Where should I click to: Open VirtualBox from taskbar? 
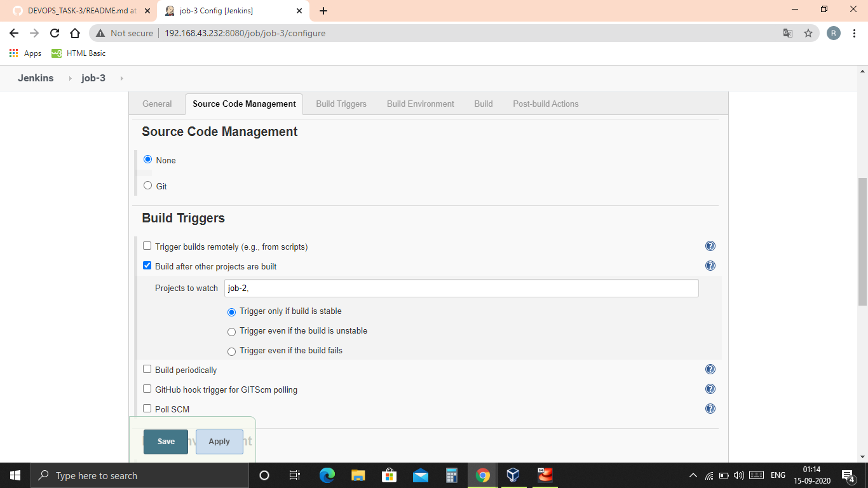513,475
